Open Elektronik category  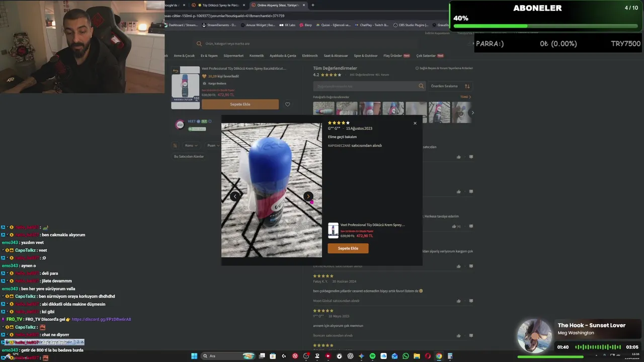310,56
